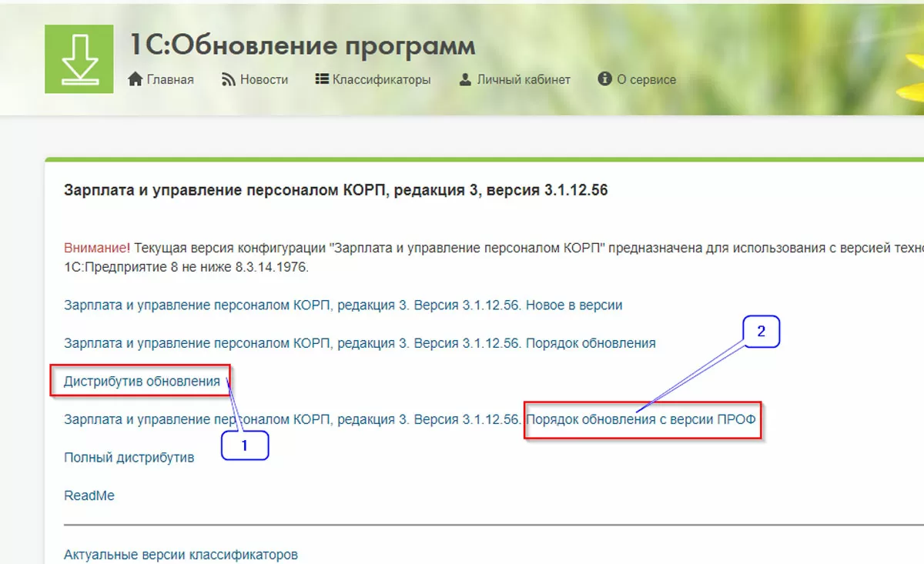Click the home icon beside Главная
This screenshot has width=924, height=564.
click(x=136, y=79)
